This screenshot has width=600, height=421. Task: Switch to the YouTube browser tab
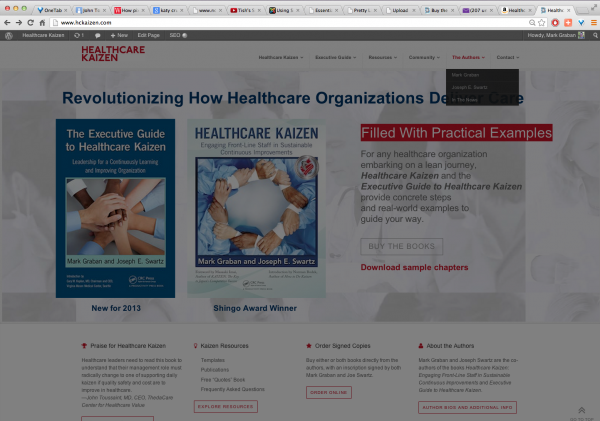245,10
